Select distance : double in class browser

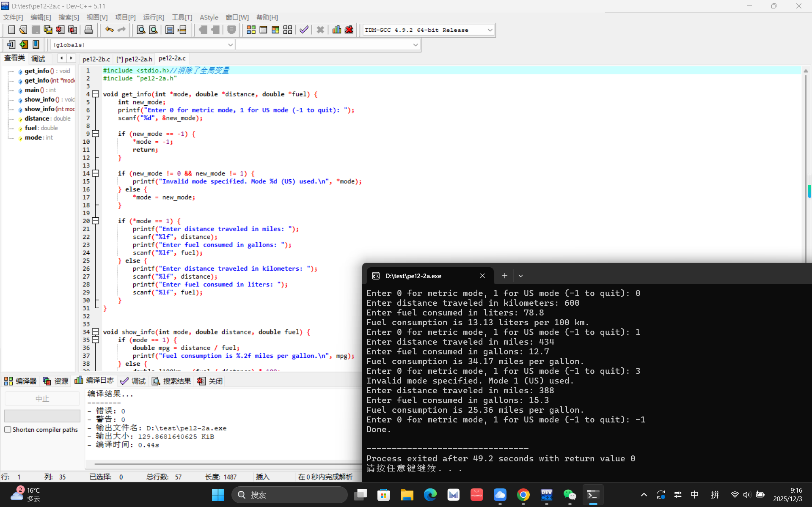[x=47, y=118]
